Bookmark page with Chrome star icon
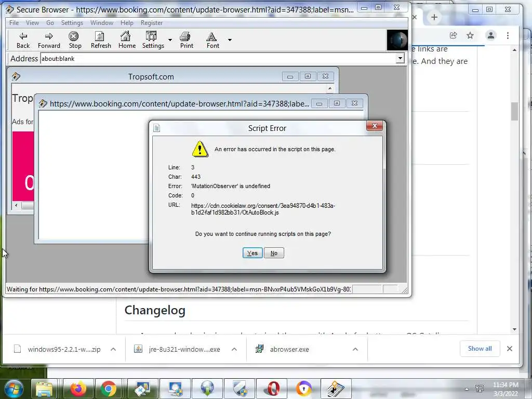This screenshot has height=399, width=532. tap(470, 35)
